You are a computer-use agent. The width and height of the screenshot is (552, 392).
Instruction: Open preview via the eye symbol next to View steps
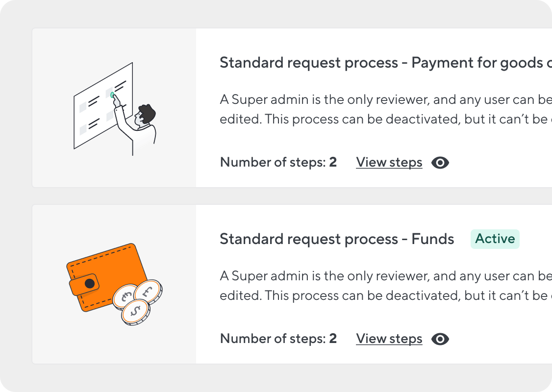click(440, 162)
